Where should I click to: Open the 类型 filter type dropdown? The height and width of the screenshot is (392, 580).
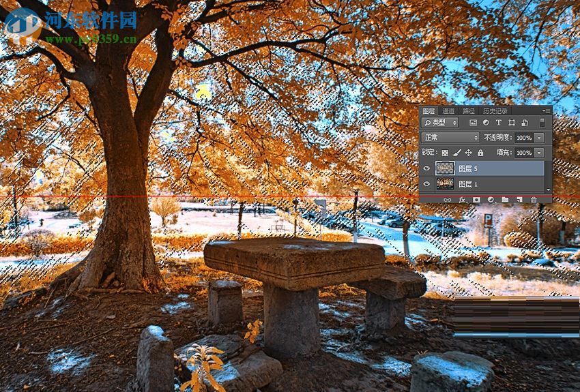(x=440, y=123)
